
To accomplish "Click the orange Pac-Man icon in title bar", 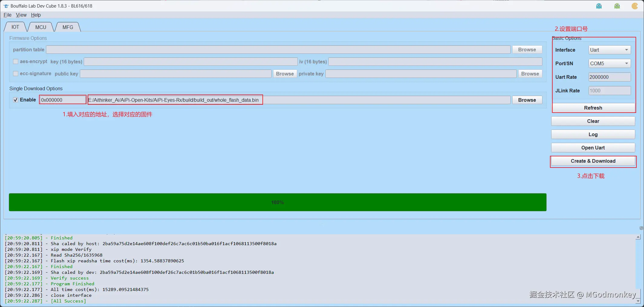I will pyautogui.click(x=635, y=6).
